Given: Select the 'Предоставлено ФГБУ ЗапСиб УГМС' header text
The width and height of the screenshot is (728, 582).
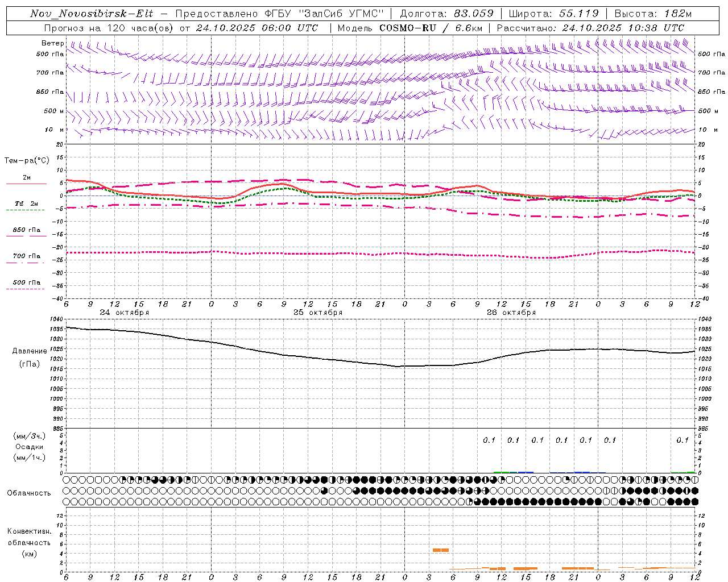Looking at the screenshot, I should 279,14.
